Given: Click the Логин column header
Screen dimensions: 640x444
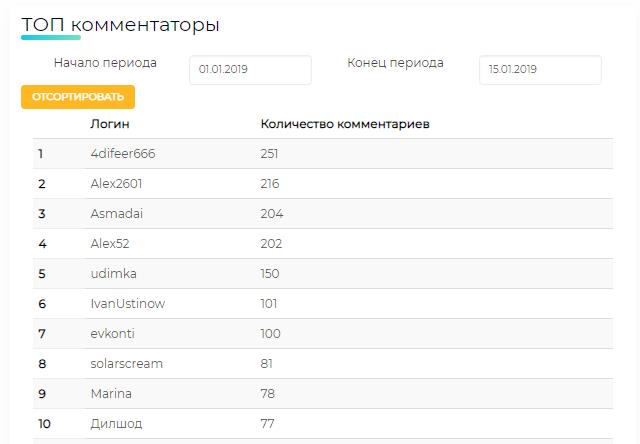Looking at the screenshot, I should (110, 124).
